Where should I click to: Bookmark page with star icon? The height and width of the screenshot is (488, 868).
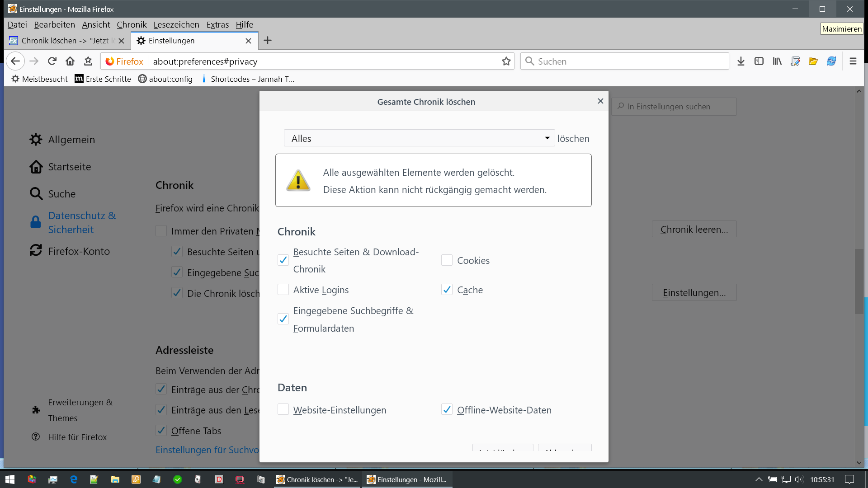click(506, 61)
